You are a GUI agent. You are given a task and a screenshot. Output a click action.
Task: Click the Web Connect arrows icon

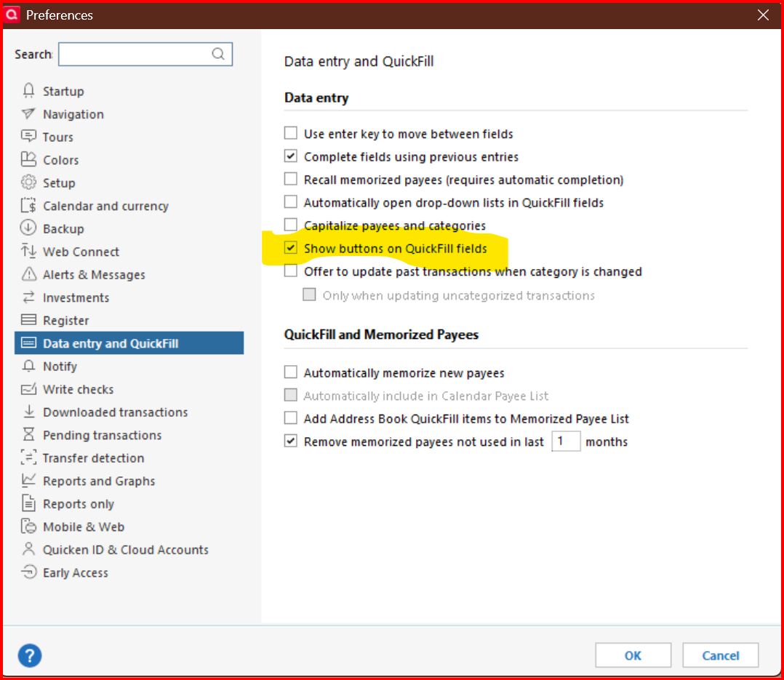pos(28,251)
